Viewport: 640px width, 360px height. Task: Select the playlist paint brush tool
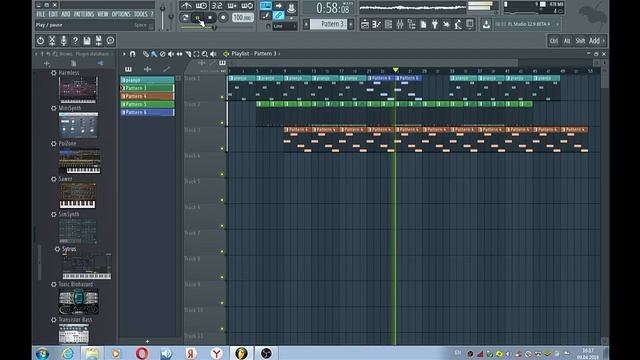154,54
